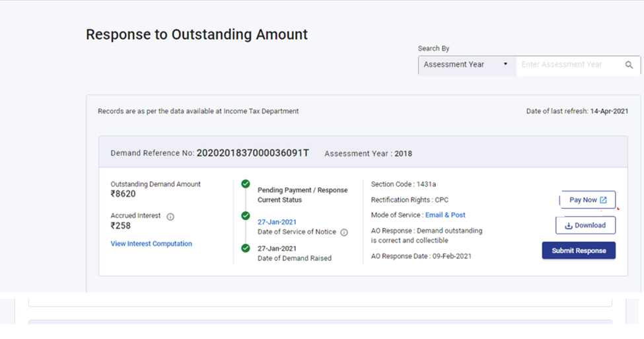644x339 pixels.
Task: Open the Email & Post mode link
Action: 445,215
